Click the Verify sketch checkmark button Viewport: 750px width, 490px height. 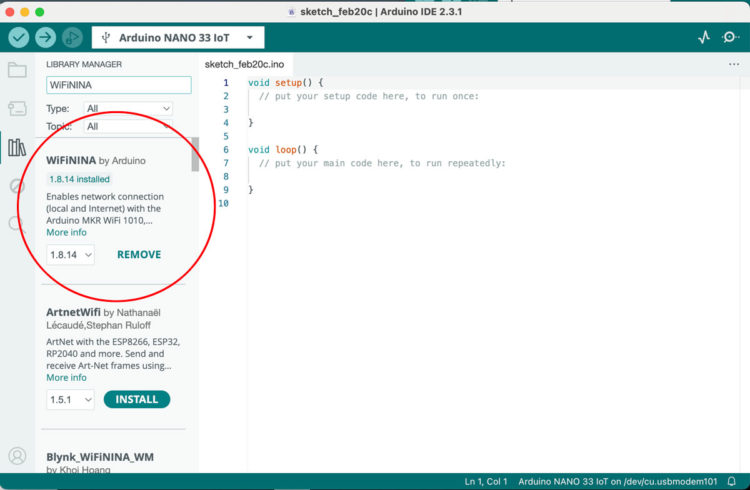tap(19, 37)
